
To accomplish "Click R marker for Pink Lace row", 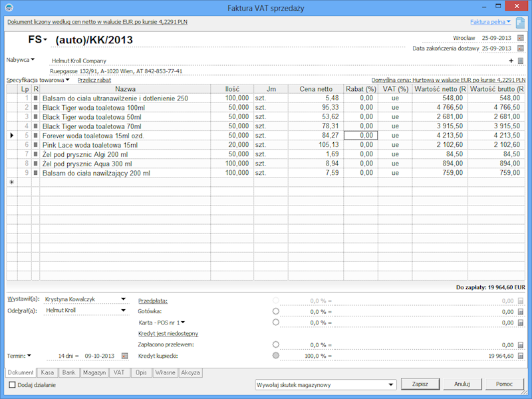I will click(36, 145).
